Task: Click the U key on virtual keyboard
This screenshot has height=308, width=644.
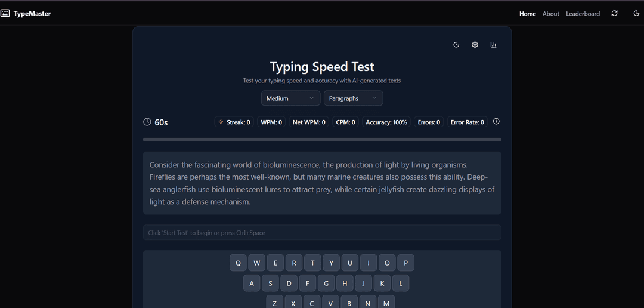Action: pyautogui.click(x=350, y=263)
